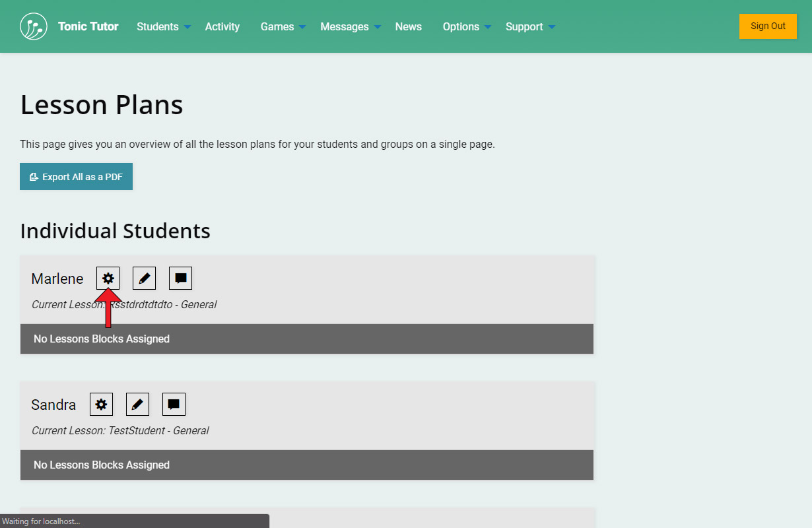Click the Tonic Tutor logo icon
This screenshot has width=812, height=528.
coord(34,26)
